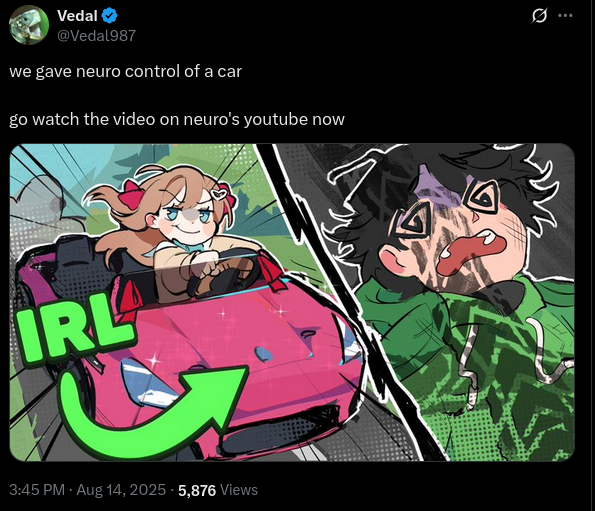Open the attached video thumbnail image

292,302
